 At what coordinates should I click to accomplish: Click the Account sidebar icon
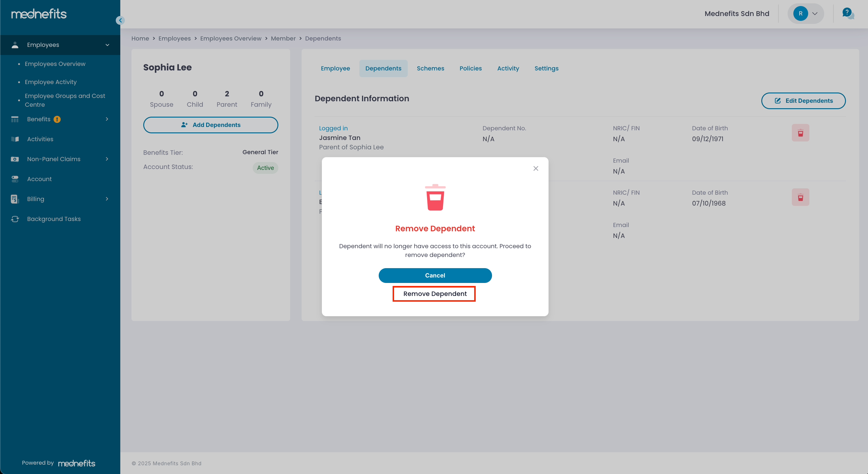[15, 179]
